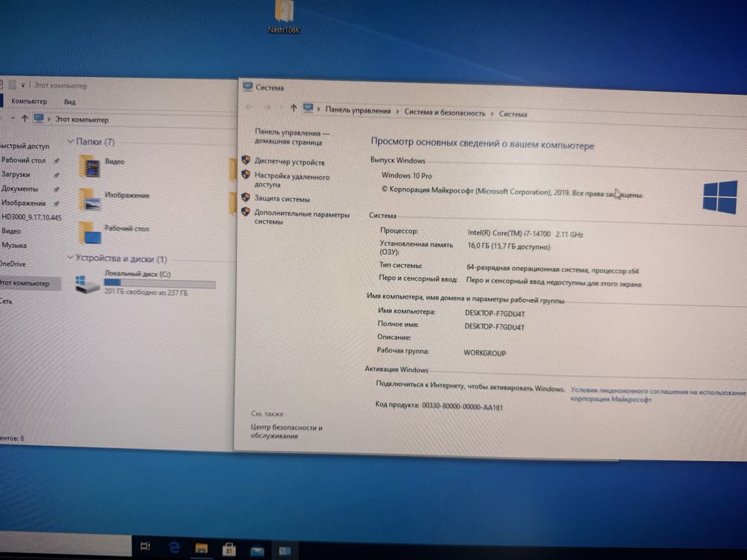
Task: Select Видео in navigation pane
Action: 10,231
